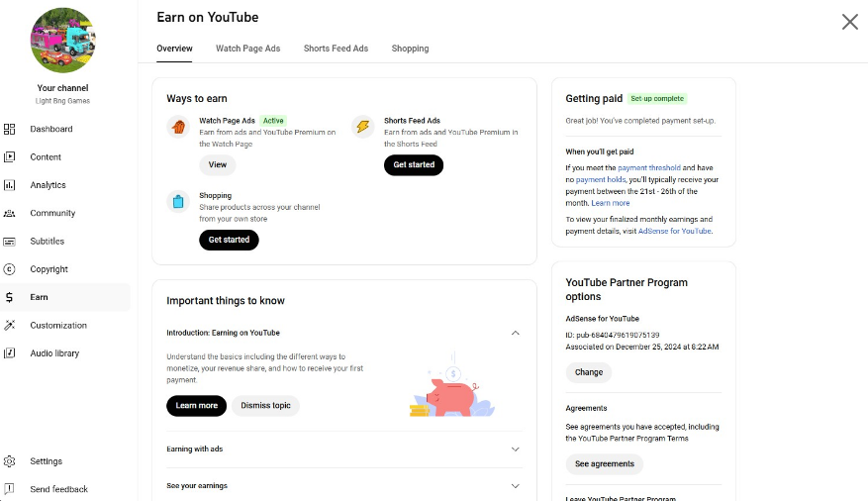
Task: Click View under Watch Page Ads
Action: pyautogui.click(x=218, y=165)
